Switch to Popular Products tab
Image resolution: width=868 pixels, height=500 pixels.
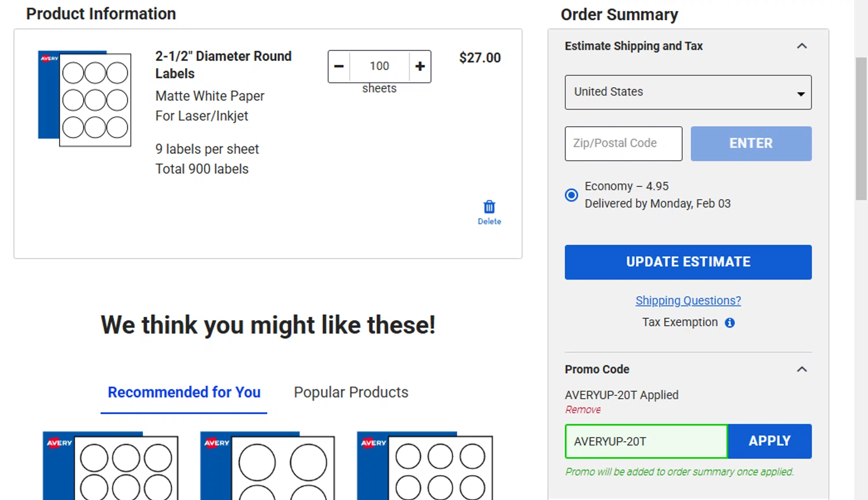(x=351, y=392)
